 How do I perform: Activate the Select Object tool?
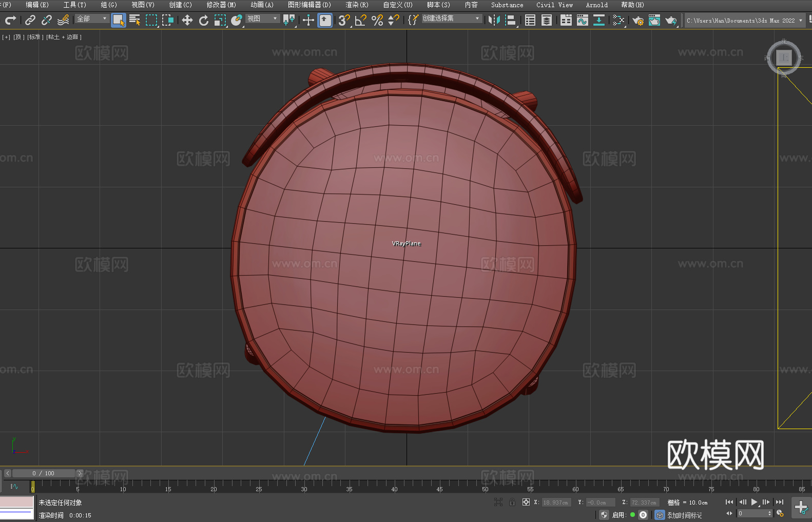pyautogui.click(x=119, y=20)
